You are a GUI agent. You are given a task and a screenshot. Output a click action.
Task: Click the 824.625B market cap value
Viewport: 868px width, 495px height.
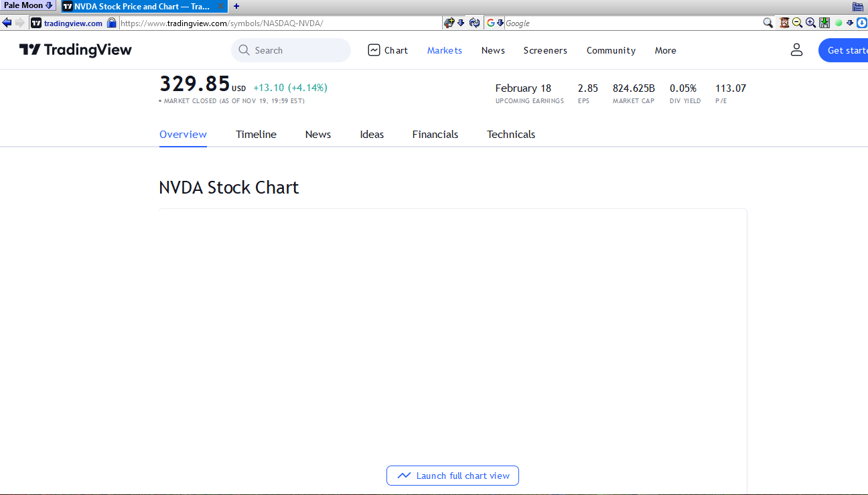[x=634, y=88]
